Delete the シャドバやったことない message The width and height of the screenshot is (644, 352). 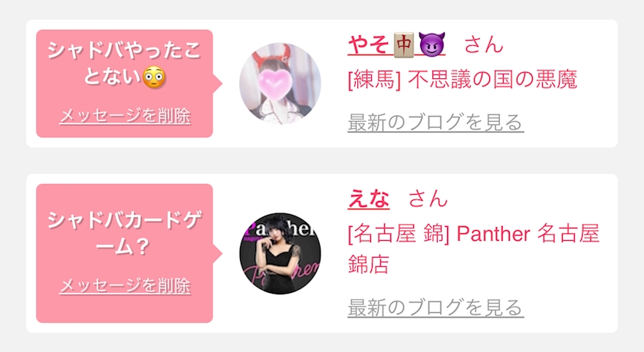pos(125,116)
